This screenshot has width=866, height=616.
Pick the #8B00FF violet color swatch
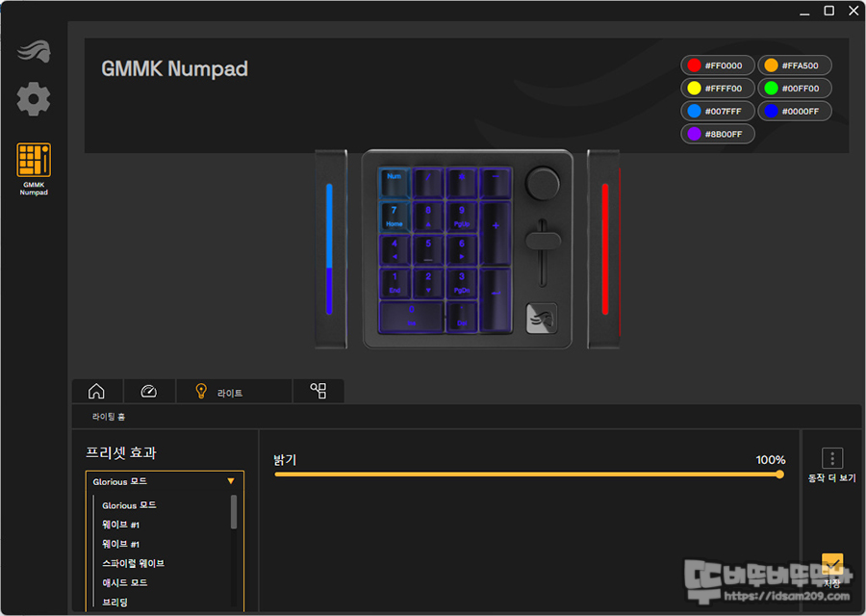coord(717,134)
